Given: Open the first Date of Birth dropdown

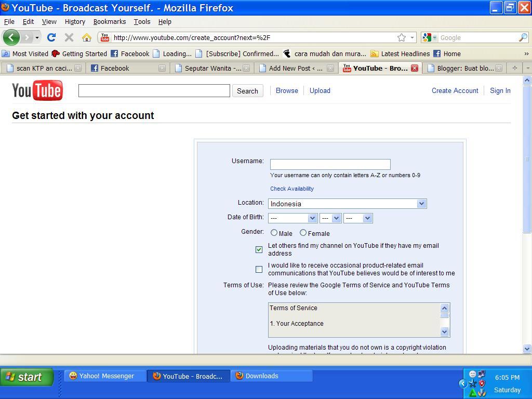Looking at the screenshot, I should click(293, 218).
